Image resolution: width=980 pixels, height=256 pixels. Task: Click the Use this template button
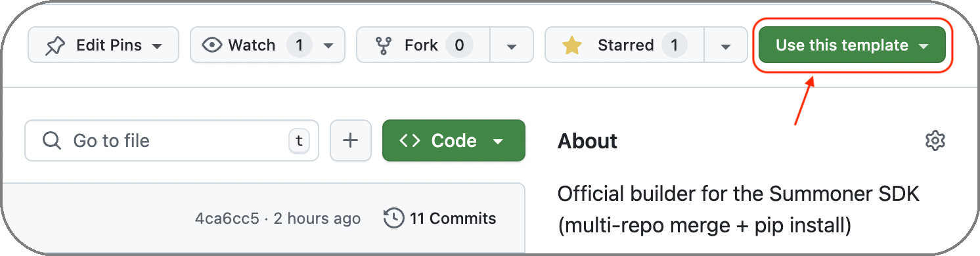coord(852,45)
